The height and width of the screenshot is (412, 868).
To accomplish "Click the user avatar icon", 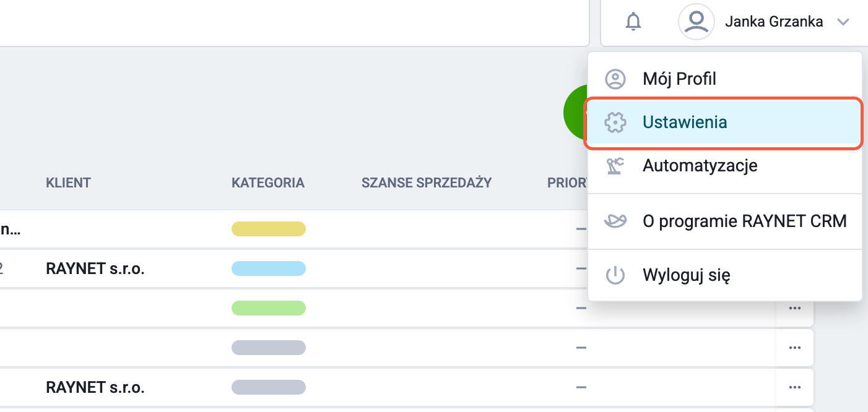I will [x=697, y=22].
